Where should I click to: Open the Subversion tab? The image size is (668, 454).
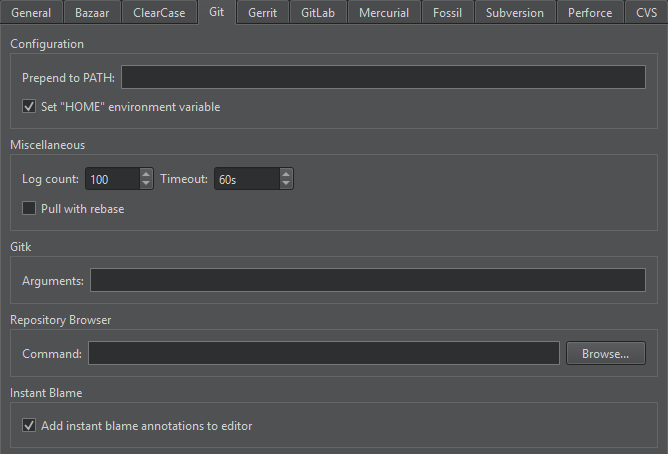tap(514, 13)
